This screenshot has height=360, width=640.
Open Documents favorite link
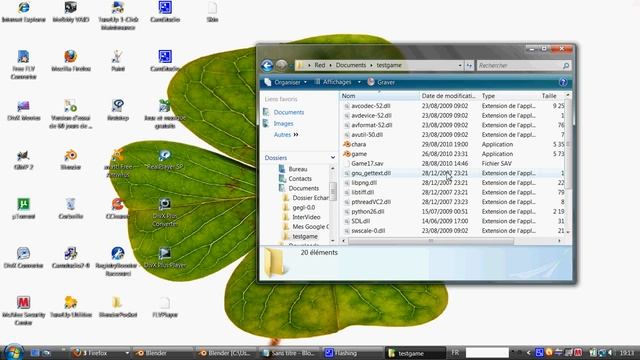(x=289, y=112)
